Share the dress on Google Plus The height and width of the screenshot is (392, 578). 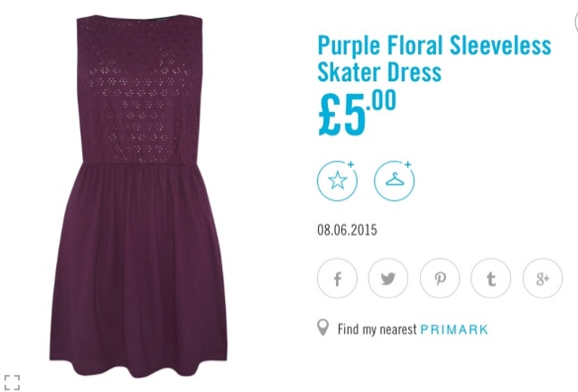pyautogui.click(x=543, y=278)
